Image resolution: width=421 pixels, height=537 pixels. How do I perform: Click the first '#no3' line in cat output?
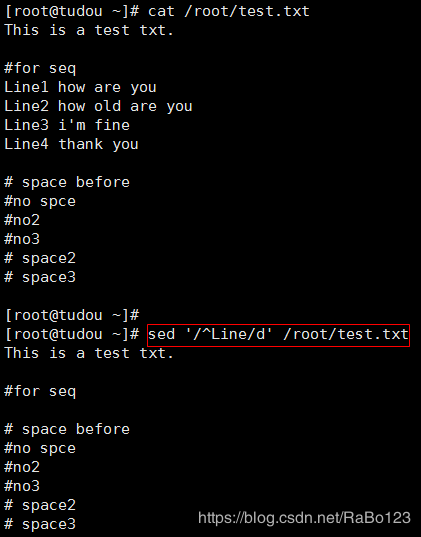(22, 239)
